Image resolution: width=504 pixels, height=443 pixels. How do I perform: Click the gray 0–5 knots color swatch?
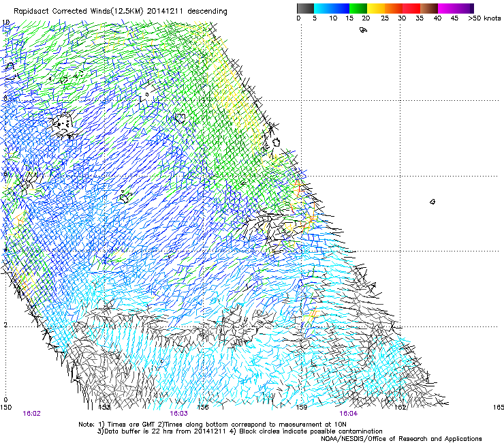[305, 8]
